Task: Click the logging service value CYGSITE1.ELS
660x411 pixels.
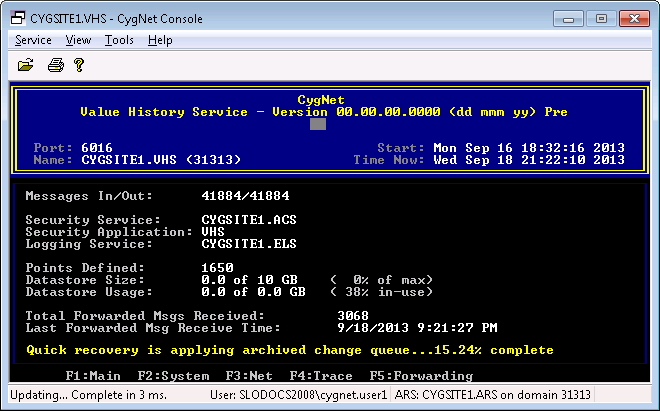Action: (x=249, y=244)
